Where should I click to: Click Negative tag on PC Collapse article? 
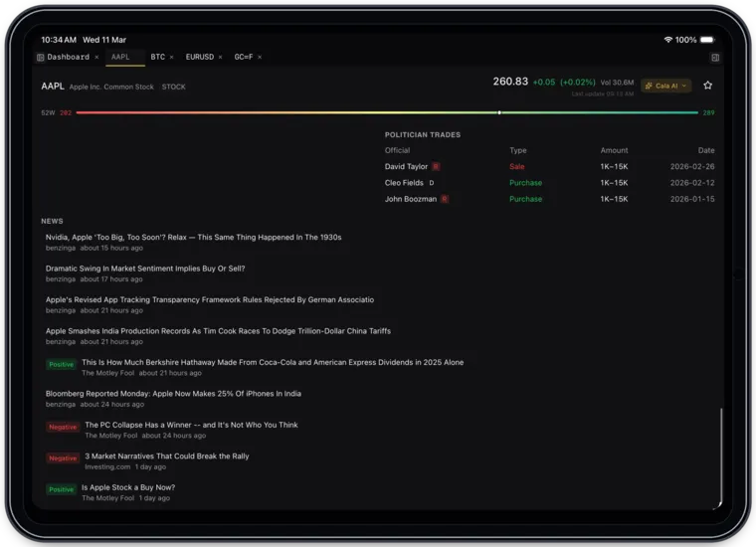tap(63, 427)
